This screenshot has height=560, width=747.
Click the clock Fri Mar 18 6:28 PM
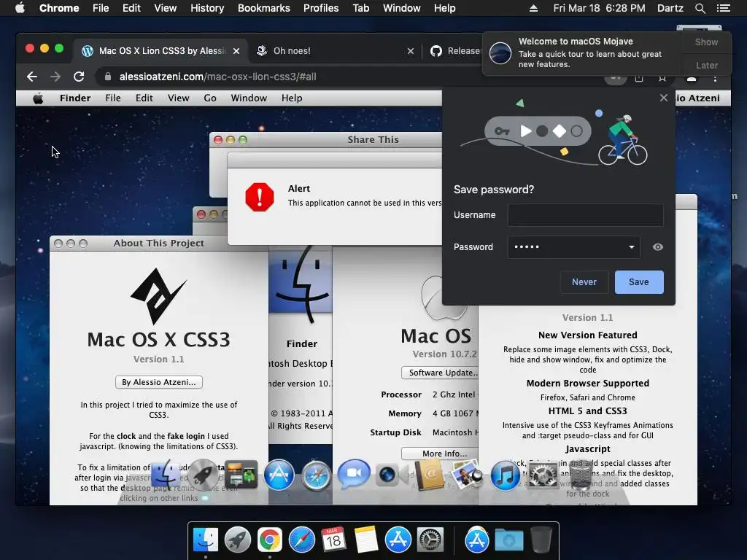tap(599, 8)
